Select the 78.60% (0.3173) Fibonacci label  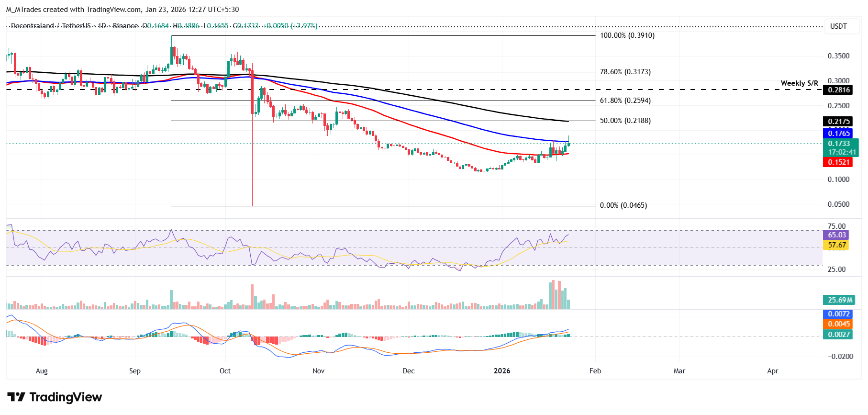tap(625, 72)
